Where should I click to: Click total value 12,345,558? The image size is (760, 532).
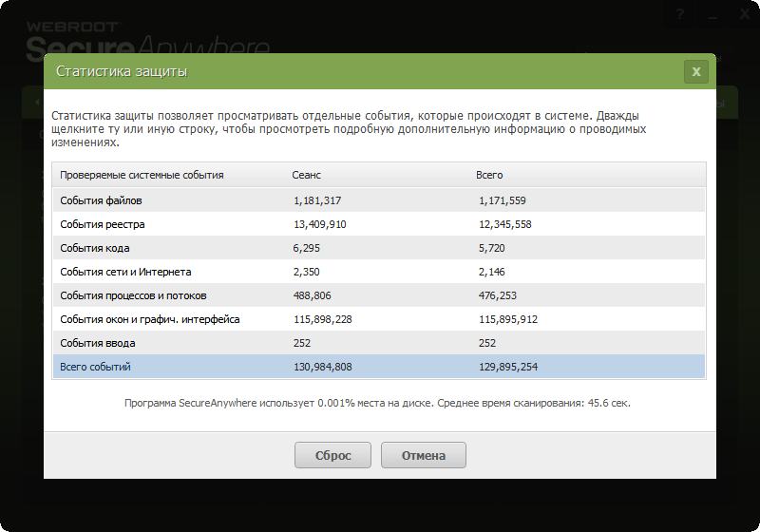click(505, 224)
